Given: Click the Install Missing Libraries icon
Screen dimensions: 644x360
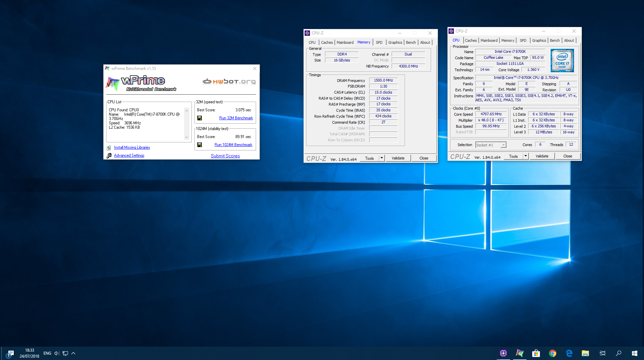Looking at the screenshot, I should click(109, 147).
